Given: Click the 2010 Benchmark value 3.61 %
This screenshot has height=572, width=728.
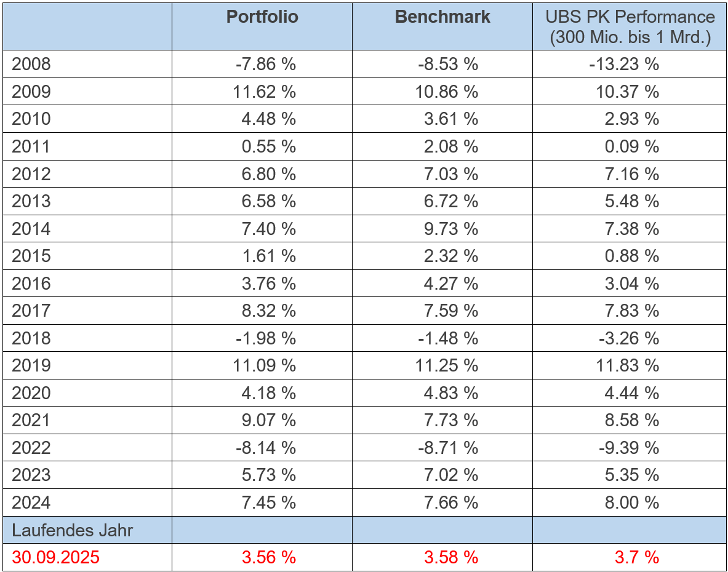Looking at the screenshot, I should click(450, 119).
